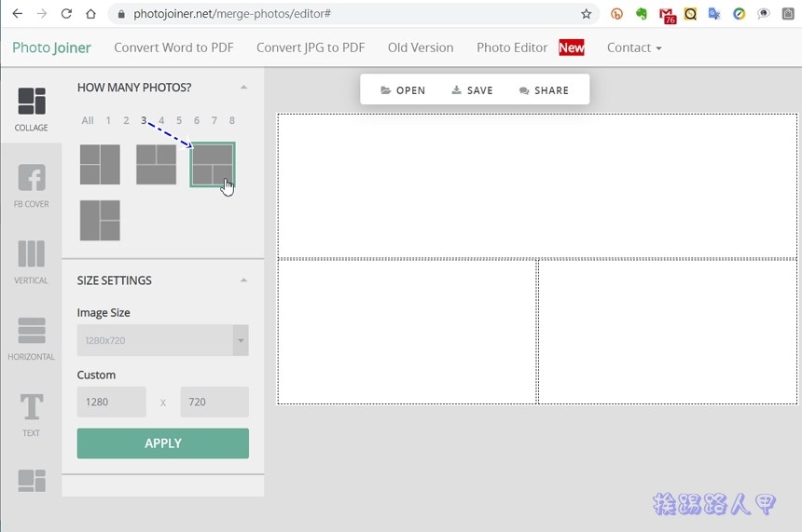802x532 pixels.
Task: Collapse the SIZE SETTINGS section
Action: coord(244,280)
